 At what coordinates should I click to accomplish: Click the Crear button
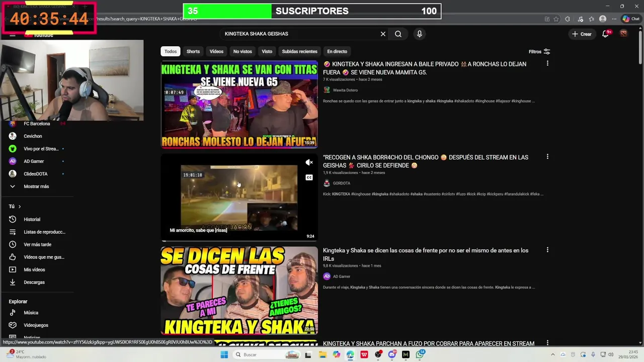pyautogui.click(x=582, y=34)
